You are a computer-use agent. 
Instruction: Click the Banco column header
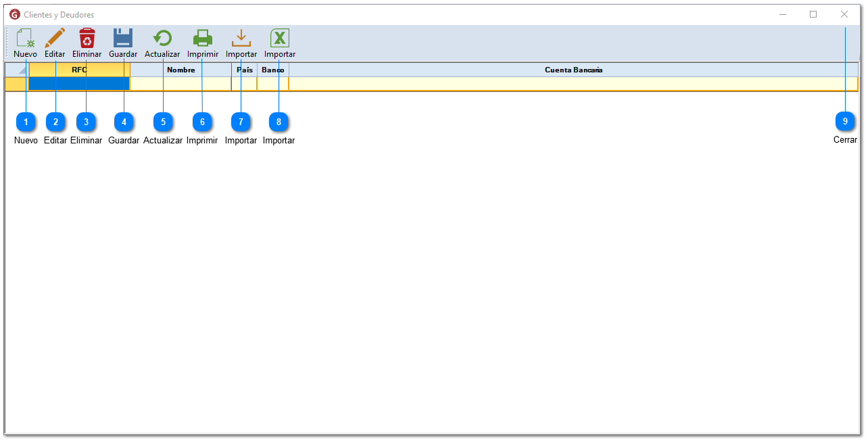[x=273, y=70]
